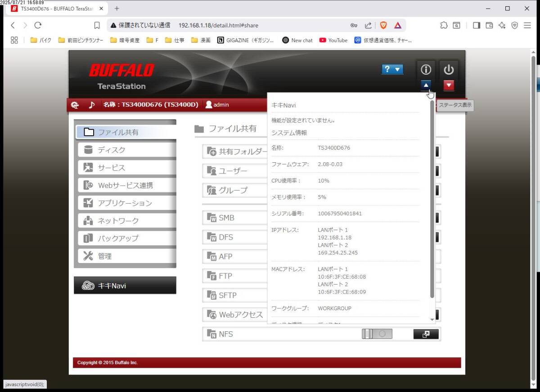This screenshot has width=540, height=392.
Task: Open New chat bookmark
Action: (297, 40)
